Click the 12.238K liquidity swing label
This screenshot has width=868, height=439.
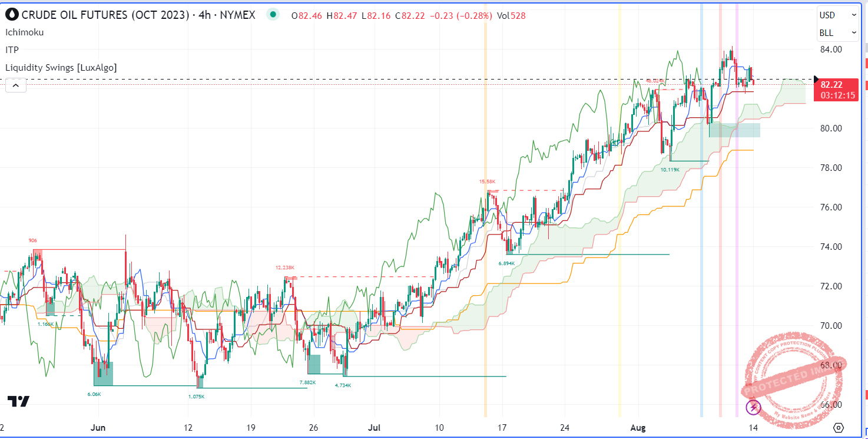[284, 268]
